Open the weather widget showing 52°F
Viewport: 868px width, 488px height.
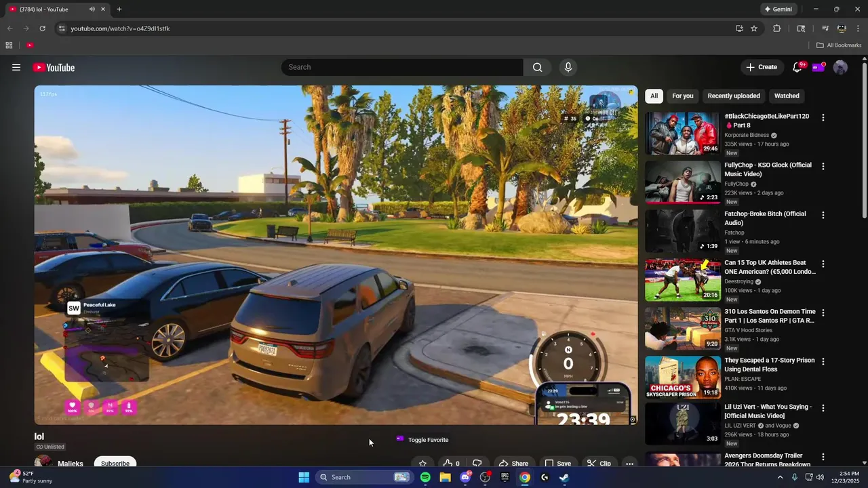31,477
